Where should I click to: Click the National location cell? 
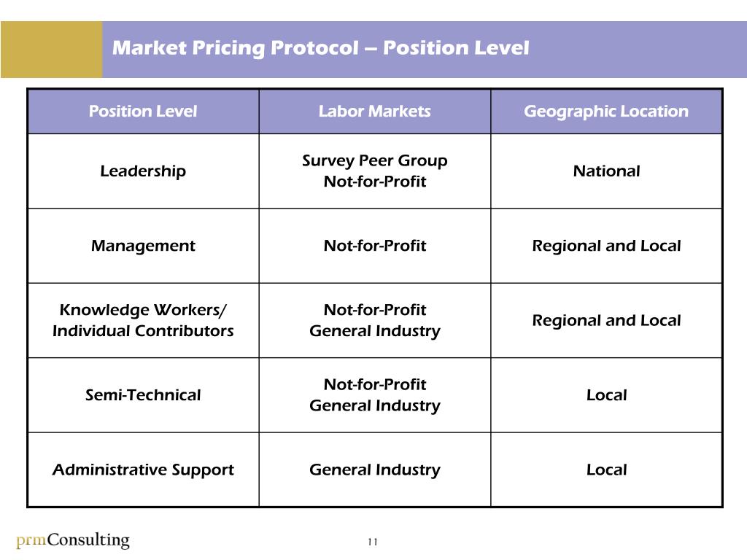tap(606, 171)
